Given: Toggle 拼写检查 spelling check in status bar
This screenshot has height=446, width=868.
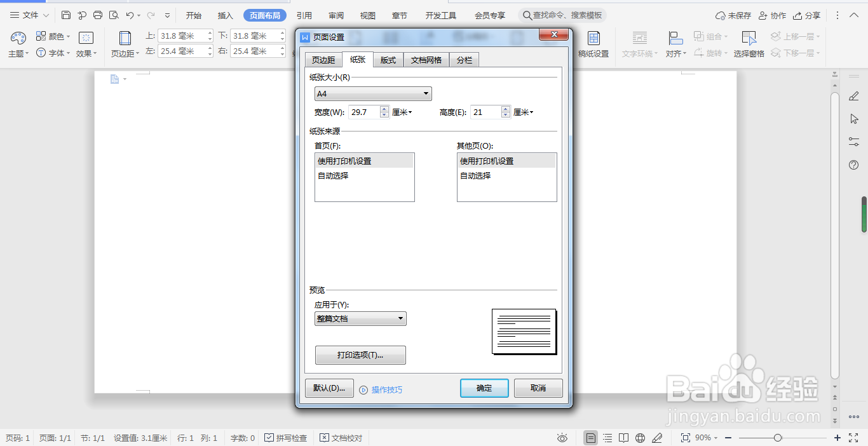Looking at the screenshot, I should pos(287,438).
